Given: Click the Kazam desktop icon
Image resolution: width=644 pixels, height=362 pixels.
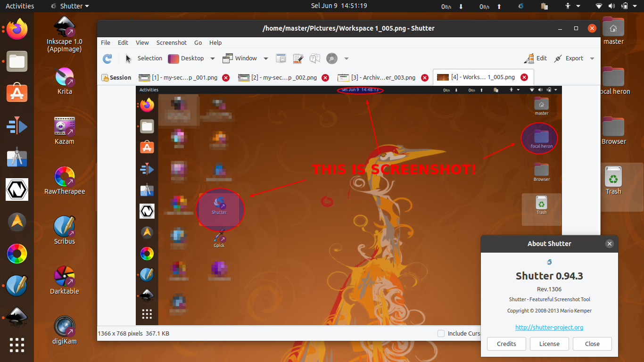Looking at the screenshot, I should point(65,131).
